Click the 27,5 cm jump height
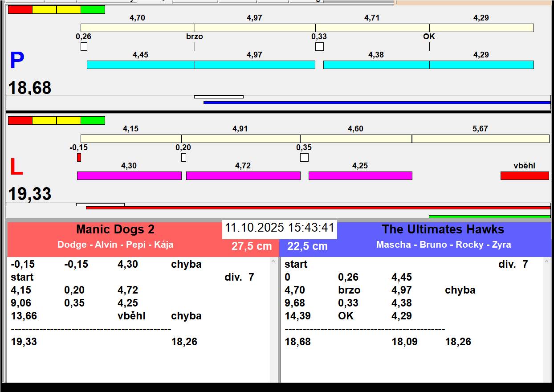 pos(252,246)
